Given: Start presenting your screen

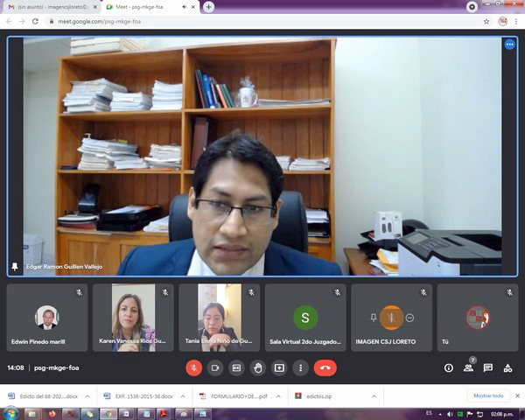Looking at the screenshot, I should point(279,367).
